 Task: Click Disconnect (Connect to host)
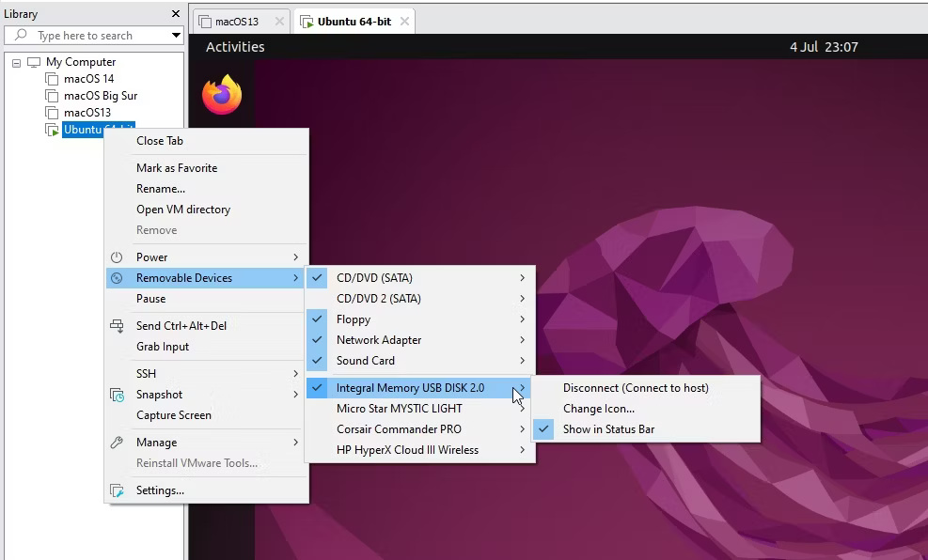point(637,387)
